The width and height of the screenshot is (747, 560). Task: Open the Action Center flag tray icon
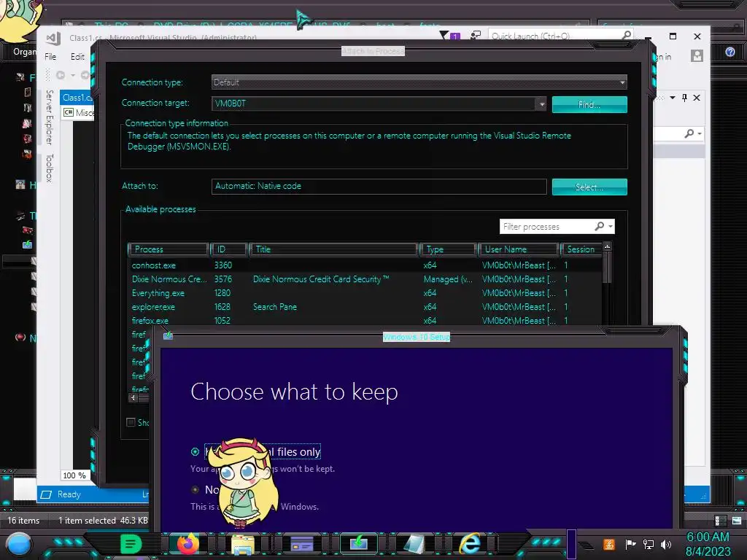(x=630, y=544)
